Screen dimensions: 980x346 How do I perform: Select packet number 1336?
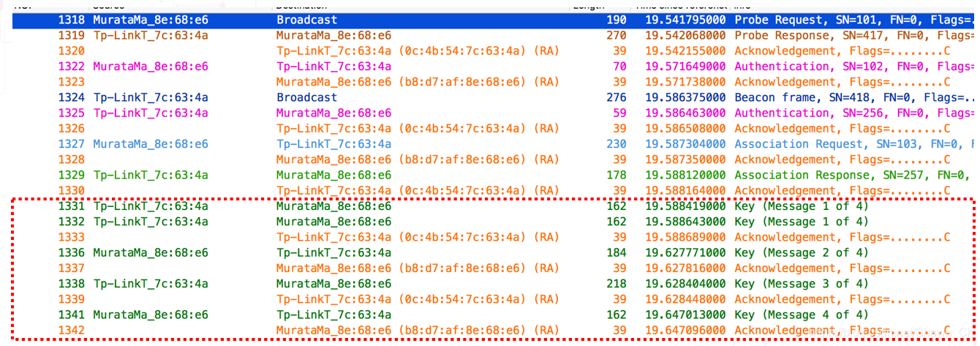point(72,252)
